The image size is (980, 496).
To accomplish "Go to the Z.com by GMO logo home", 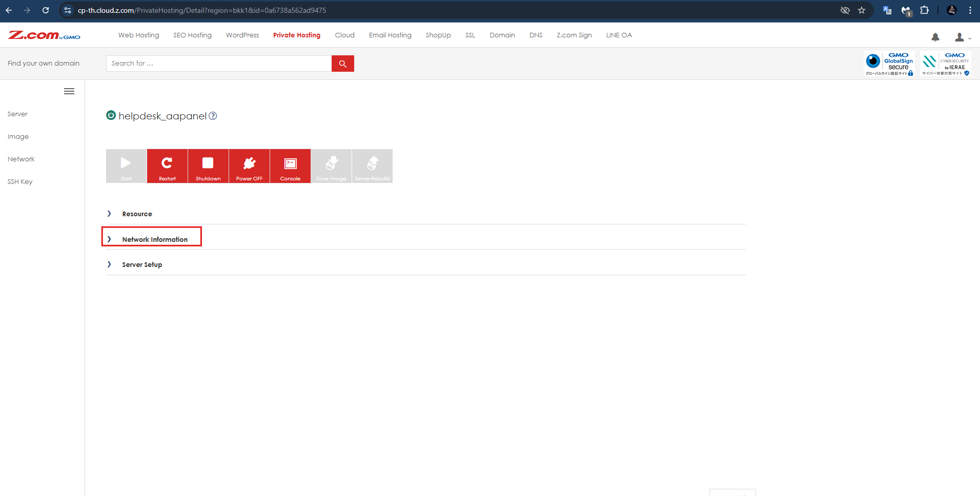I will click(x=44, y=35).
